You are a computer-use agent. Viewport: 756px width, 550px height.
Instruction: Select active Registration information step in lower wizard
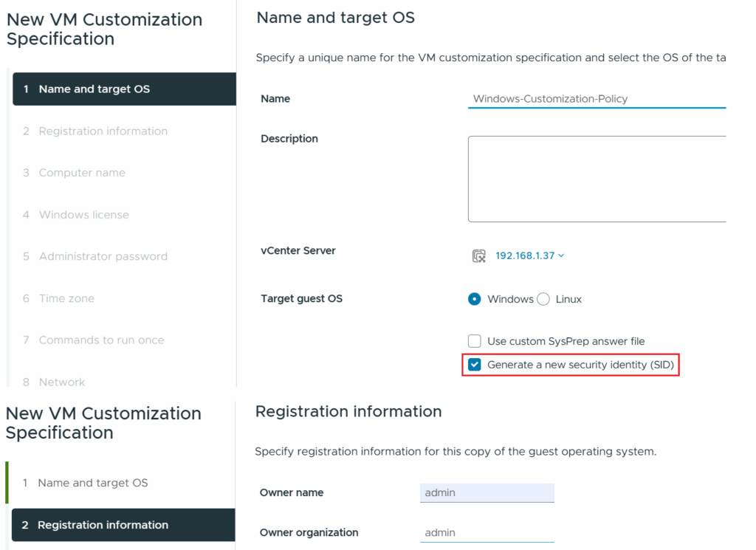pyautogui.click(x=123, y=525)
